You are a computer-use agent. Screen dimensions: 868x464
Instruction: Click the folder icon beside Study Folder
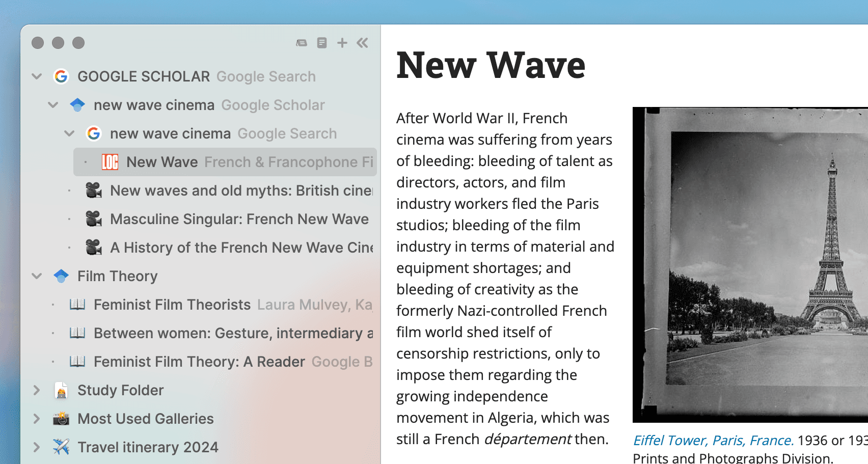61,390
